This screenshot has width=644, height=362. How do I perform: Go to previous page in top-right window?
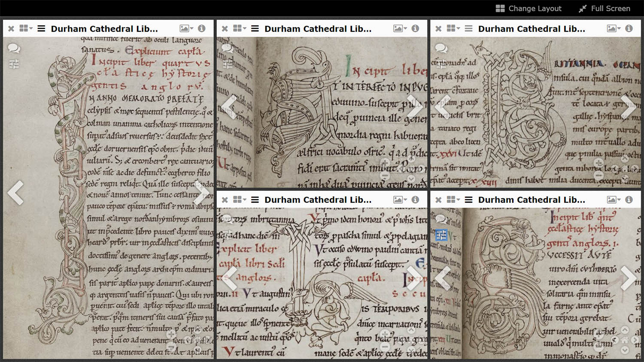tap(443, 107)
